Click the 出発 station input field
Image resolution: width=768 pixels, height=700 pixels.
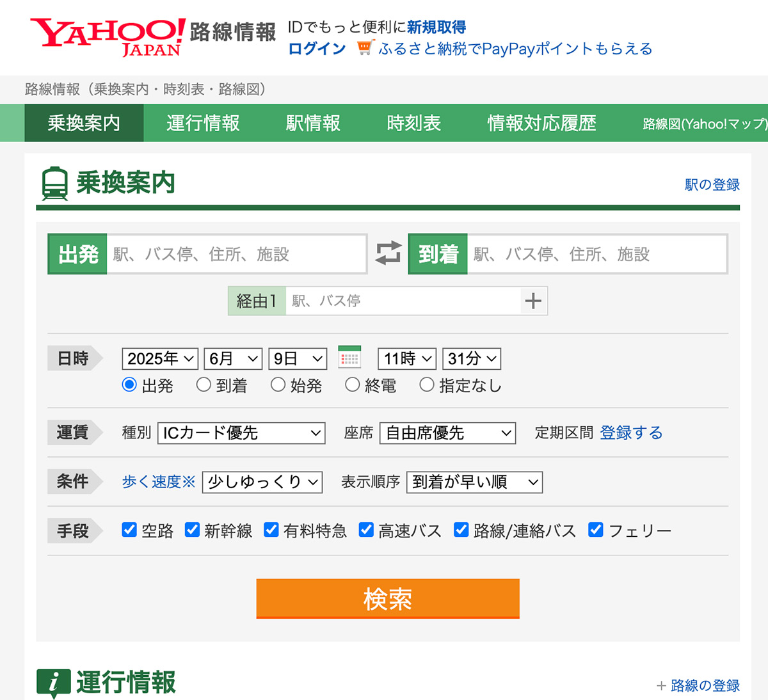[x=236, y=254]
